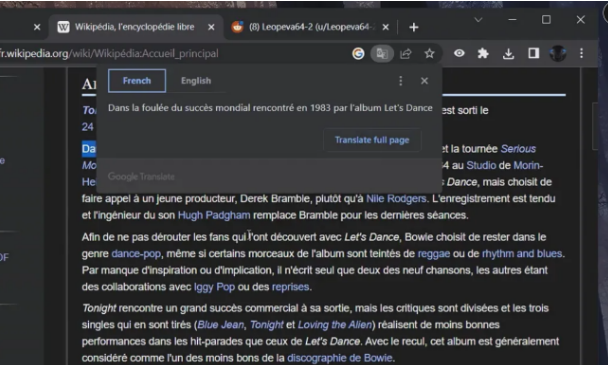Click the words 'Derek Bramble'
This screenshot has width=608, height=365.
275,199
